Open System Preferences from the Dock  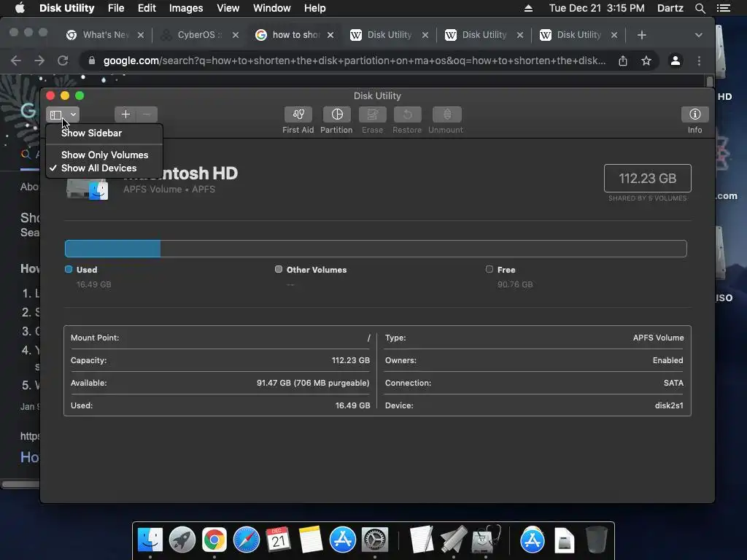375,540
